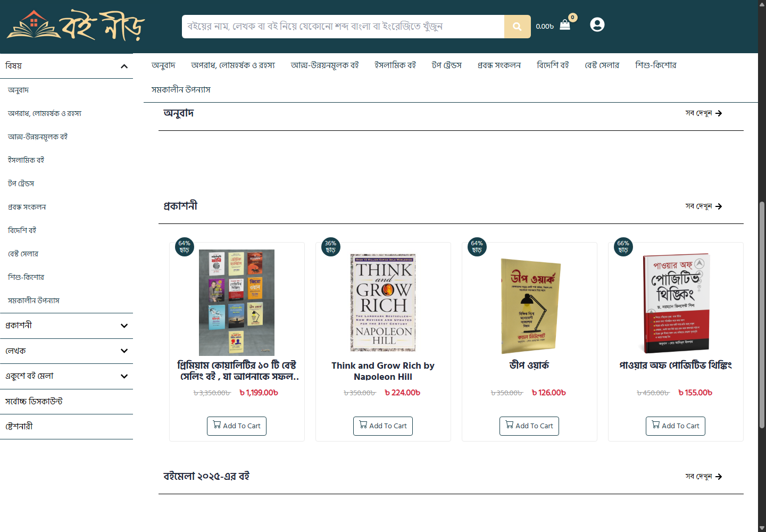Open Think and Grow Rich cover image
The width and height of the screenshot is (766, 532).
[x=383, y=303]
